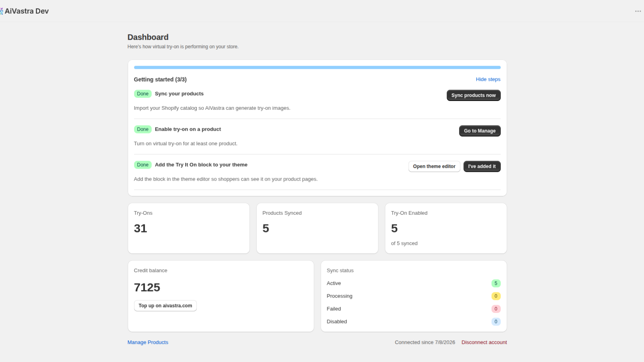
Task: Select the Try-Ons stat card
Action: click(x=189, y=228)
